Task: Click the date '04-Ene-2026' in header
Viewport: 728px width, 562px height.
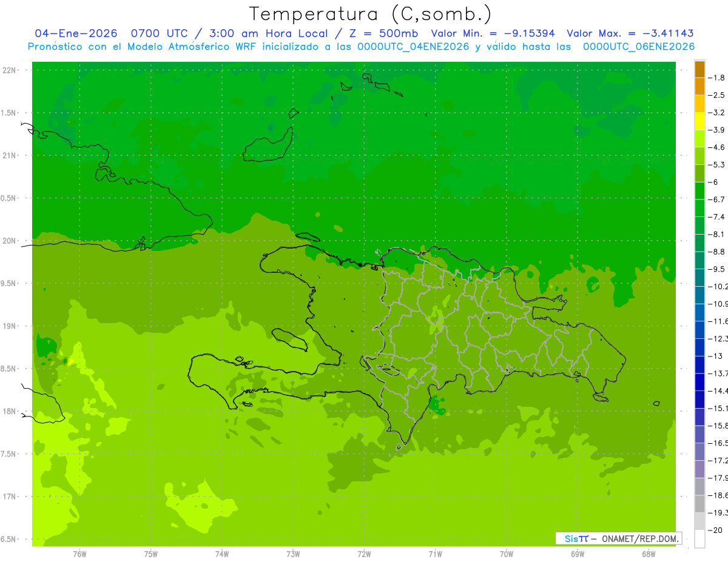Action: click(76, 33)
